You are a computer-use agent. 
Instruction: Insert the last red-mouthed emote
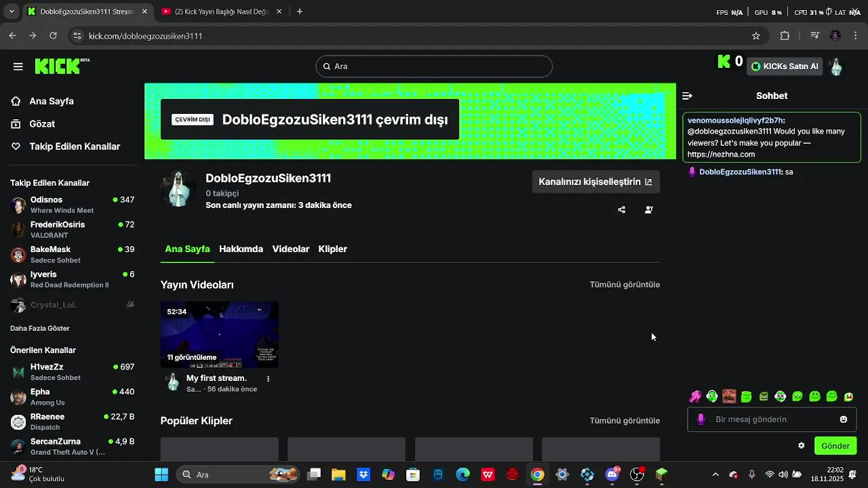click(x=848, y=396)
